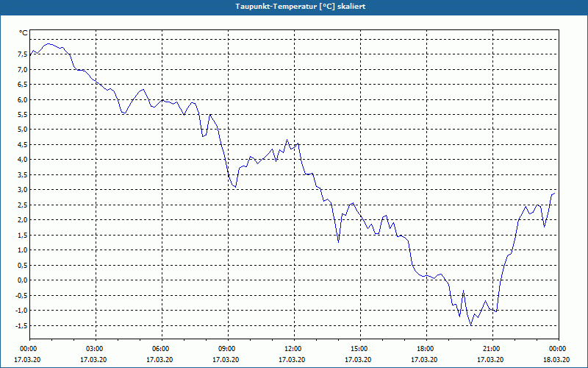Pick the 6,0 y-axis value
This screenshot has height=368, width=588.
(23, 99)
